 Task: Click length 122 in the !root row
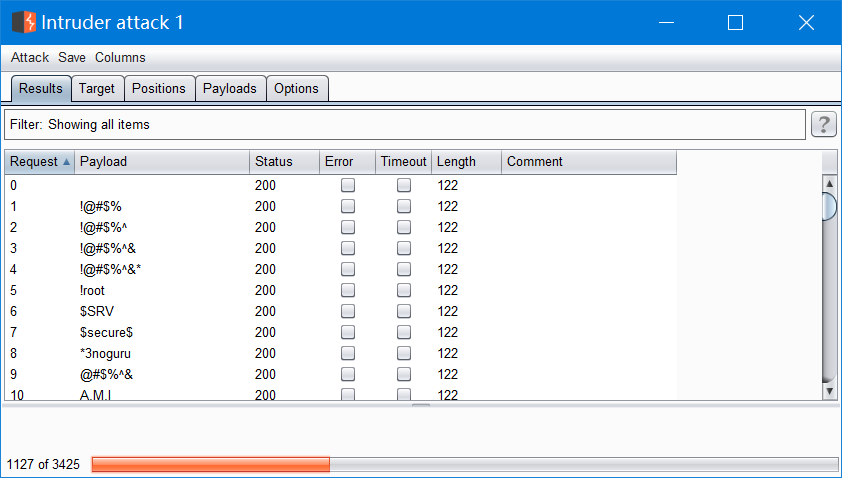(x=447, y=290)
